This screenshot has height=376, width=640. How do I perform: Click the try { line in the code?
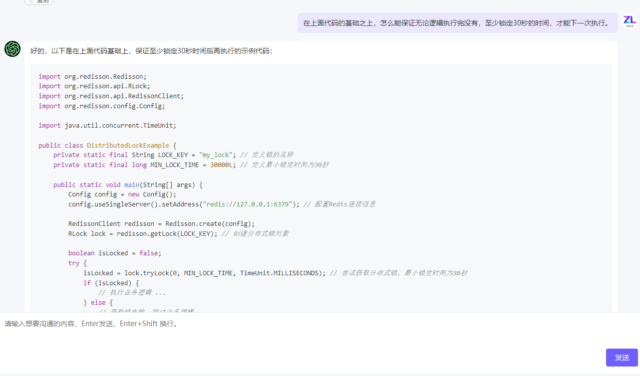(78, 263)
